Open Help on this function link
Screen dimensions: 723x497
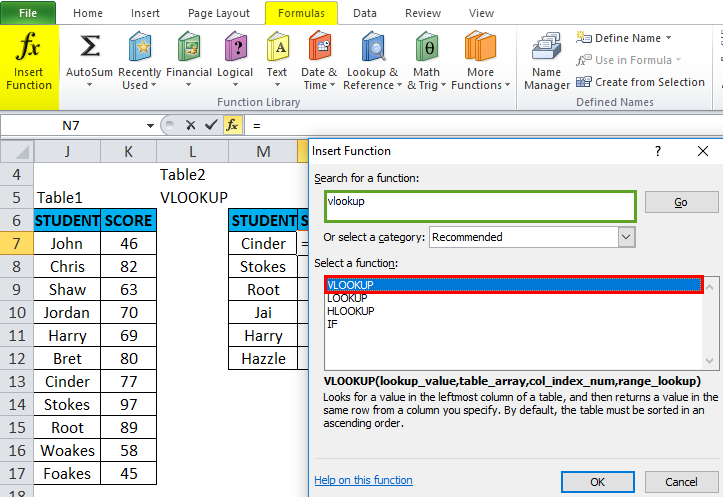[x=363, y=480]
